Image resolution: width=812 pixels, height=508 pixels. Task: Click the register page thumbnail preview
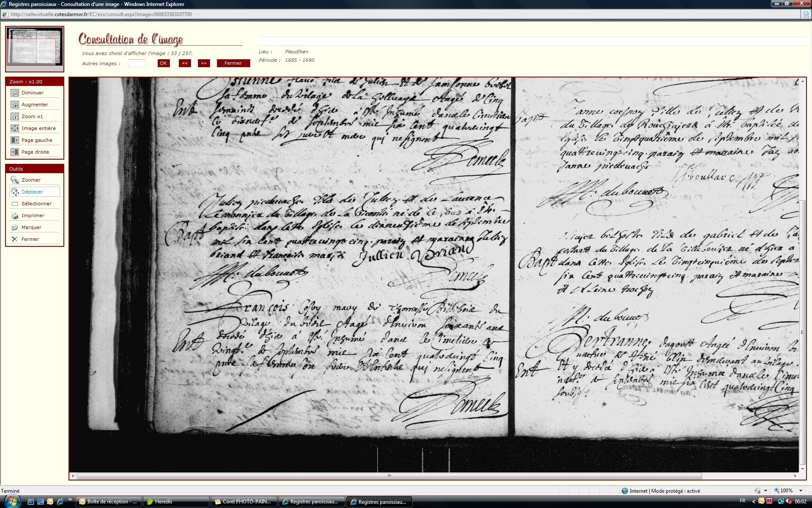click(x=35, y=47)
